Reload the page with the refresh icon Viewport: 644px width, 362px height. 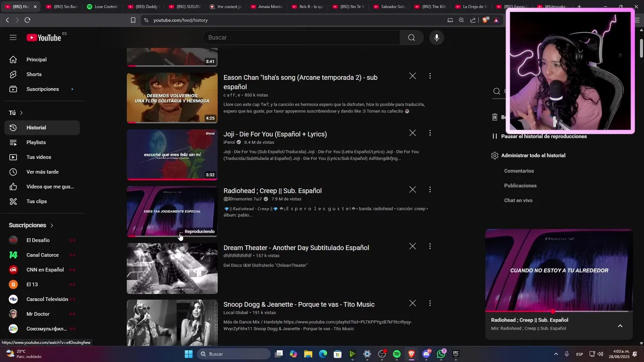27,20
